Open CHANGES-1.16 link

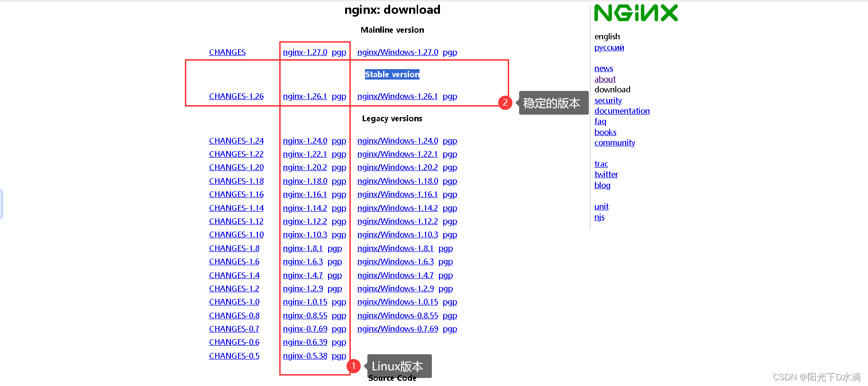click(x=236, y=194)
